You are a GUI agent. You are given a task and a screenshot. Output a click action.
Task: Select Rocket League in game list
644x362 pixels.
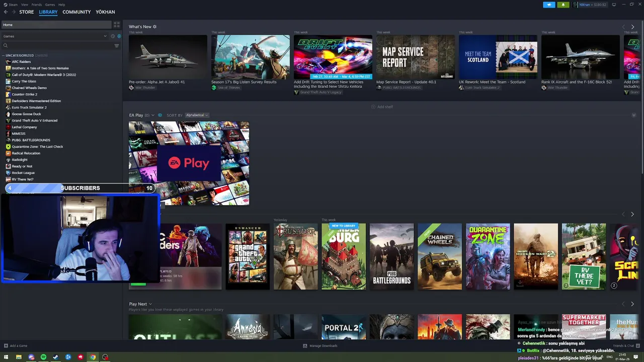click(23, 173)
